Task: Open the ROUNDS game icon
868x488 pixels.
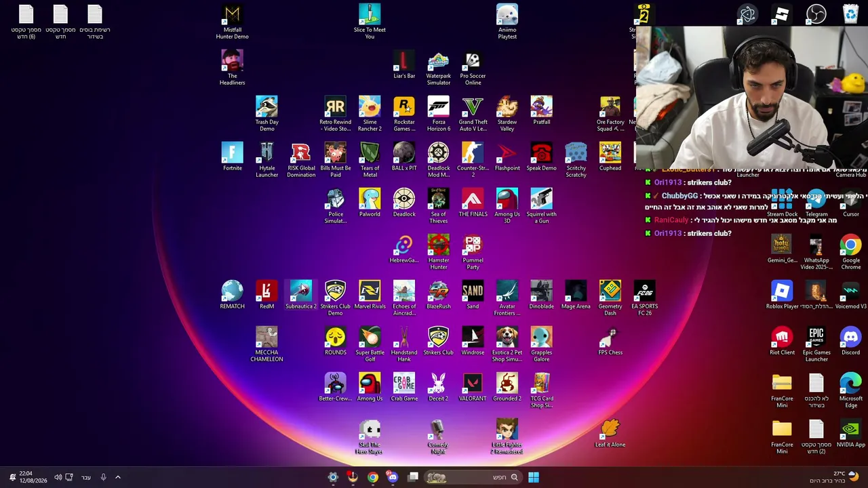Action: (335, 337)
